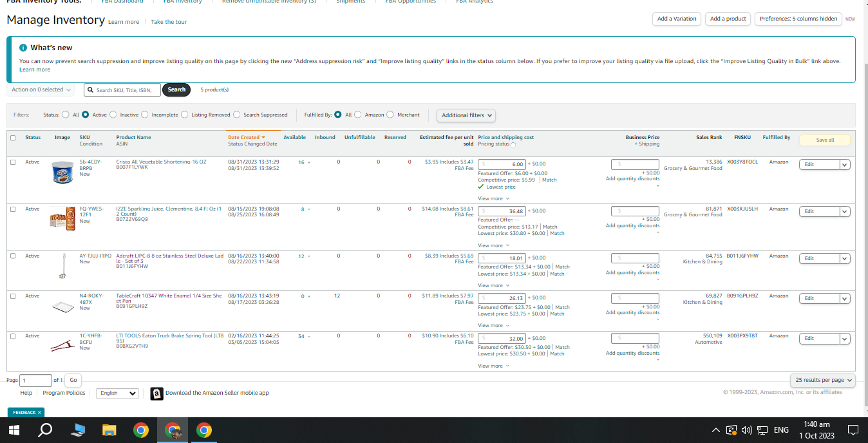This screenshot has height=443, width=868.
Task: Expand the available quantity 34 chevron
Action: point(309,337)
